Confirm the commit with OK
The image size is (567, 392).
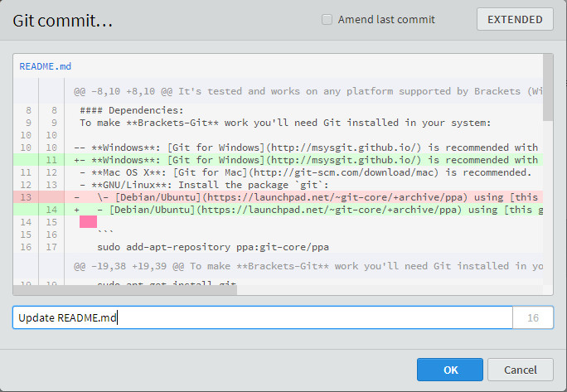click(450, 370)
